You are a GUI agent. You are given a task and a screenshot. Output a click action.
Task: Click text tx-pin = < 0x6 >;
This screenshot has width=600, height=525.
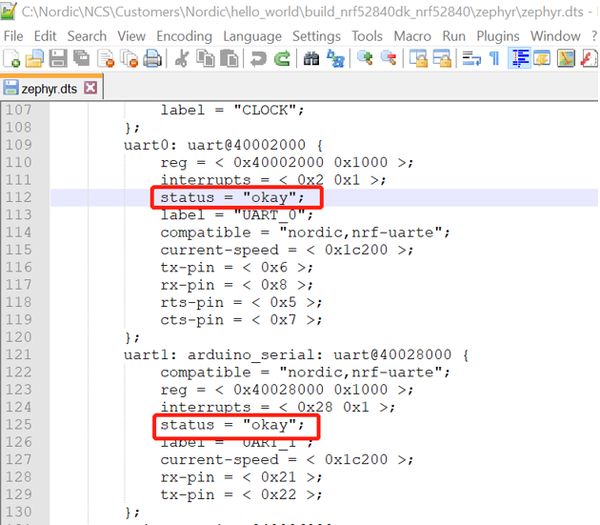(236, 267)
